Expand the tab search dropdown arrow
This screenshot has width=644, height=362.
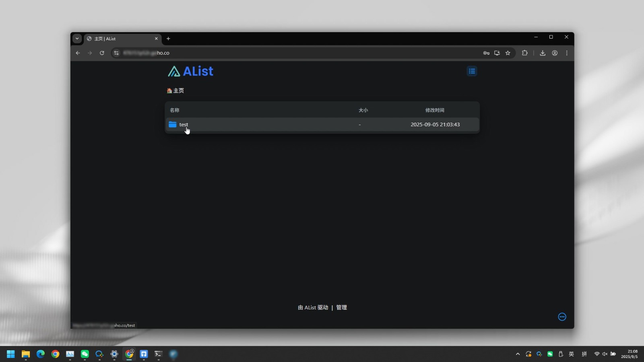point(77,39)
